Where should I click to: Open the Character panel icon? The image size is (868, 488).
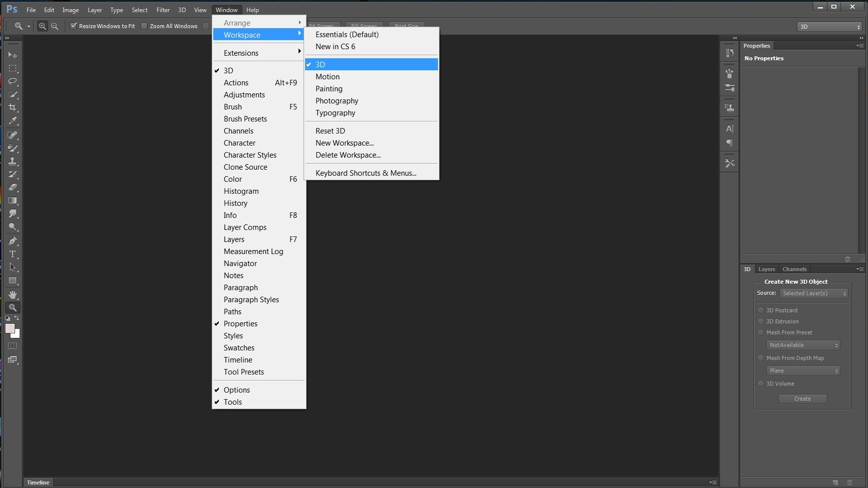(730, 129)
